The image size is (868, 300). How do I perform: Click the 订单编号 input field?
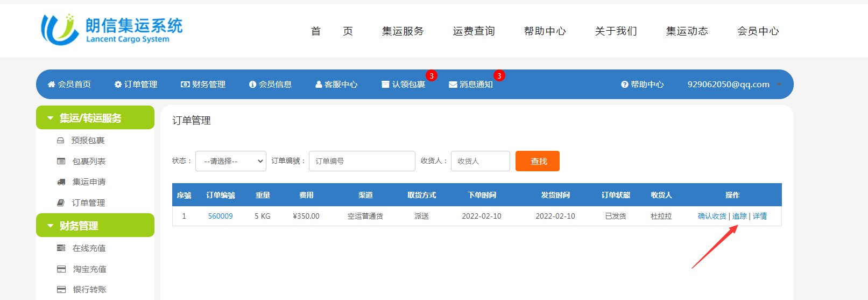click(362, 161)
